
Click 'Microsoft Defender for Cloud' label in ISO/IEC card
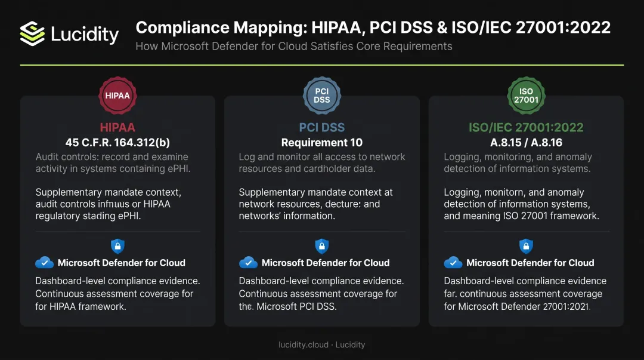(530, 263)
